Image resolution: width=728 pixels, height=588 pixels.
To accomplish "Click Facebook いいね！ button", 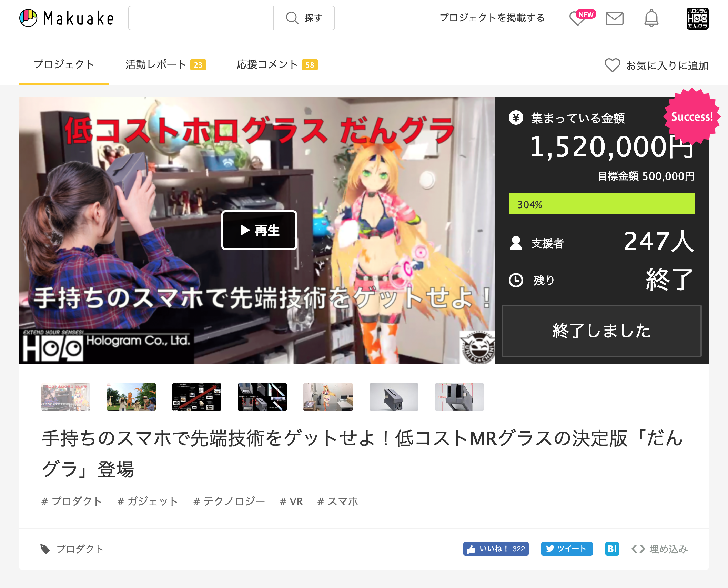I will (x=496, y=549).
